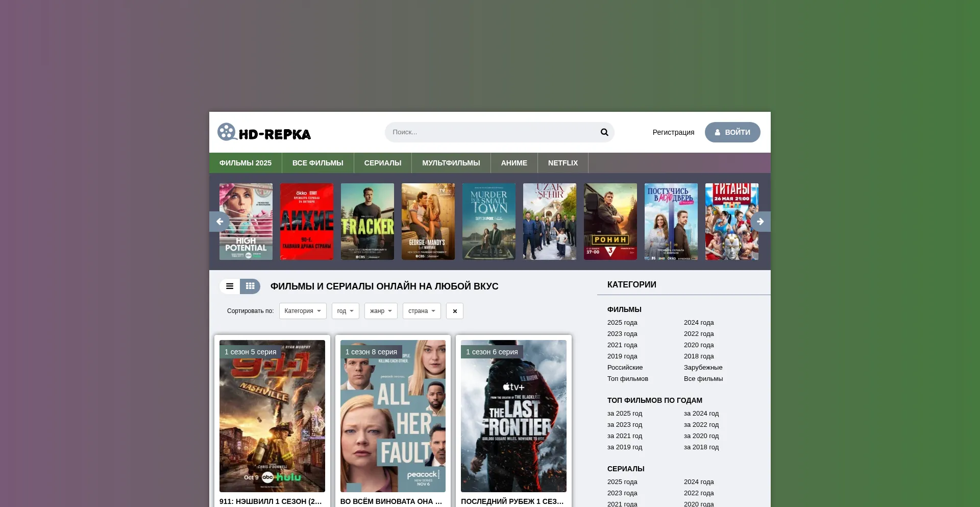Expand the страна filter dropdown

click(422, 311)
